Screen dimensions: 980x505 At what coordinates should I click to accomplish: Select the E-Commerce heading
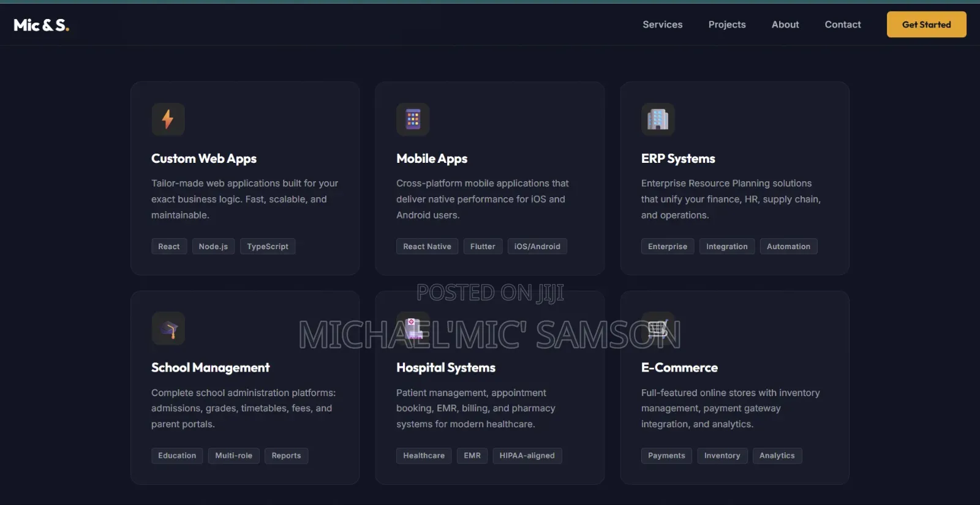[679, 368]
